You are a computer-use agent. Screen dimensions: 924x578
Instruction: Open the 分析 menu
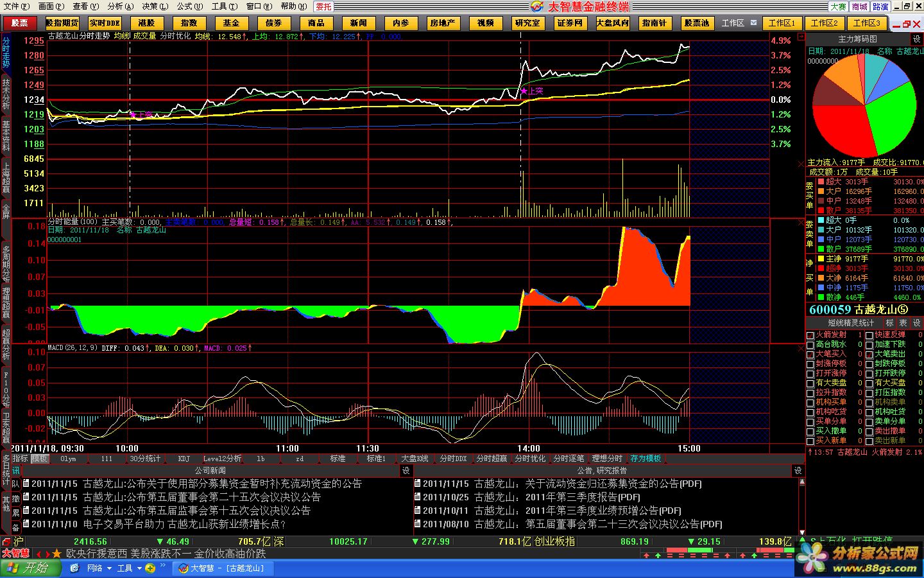tap(120, 6)
